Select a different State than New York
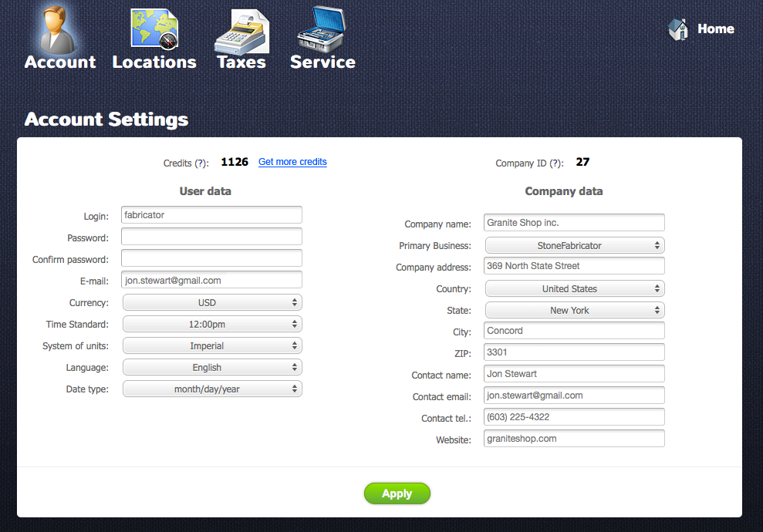 click(x=574, y=309)
